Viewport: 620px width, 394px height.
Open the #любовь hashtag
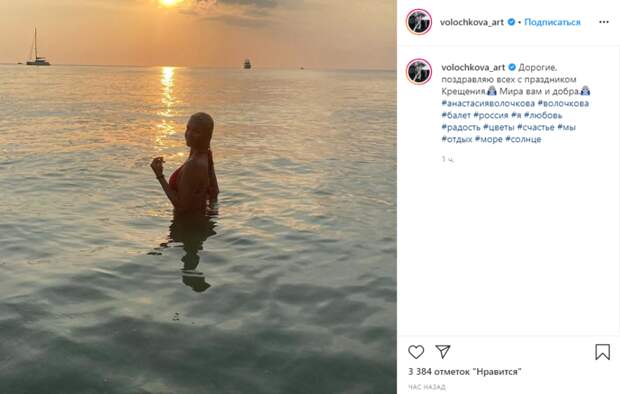coord(543,115)
